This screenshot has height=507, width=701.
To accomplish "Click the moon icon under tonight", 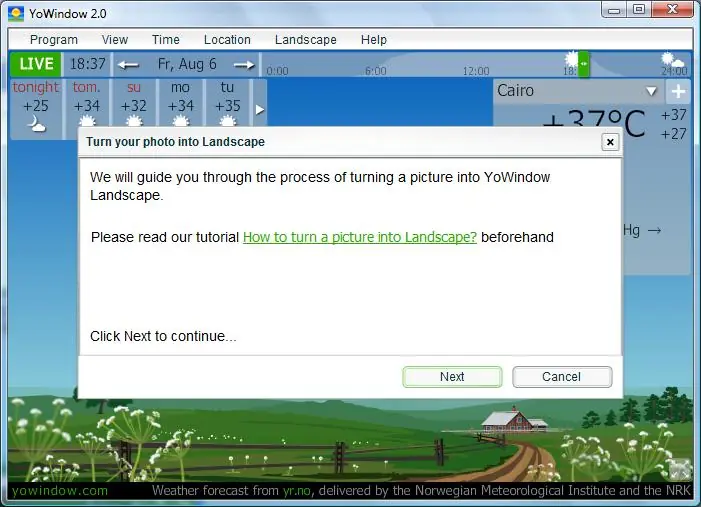I will [36, 124].
